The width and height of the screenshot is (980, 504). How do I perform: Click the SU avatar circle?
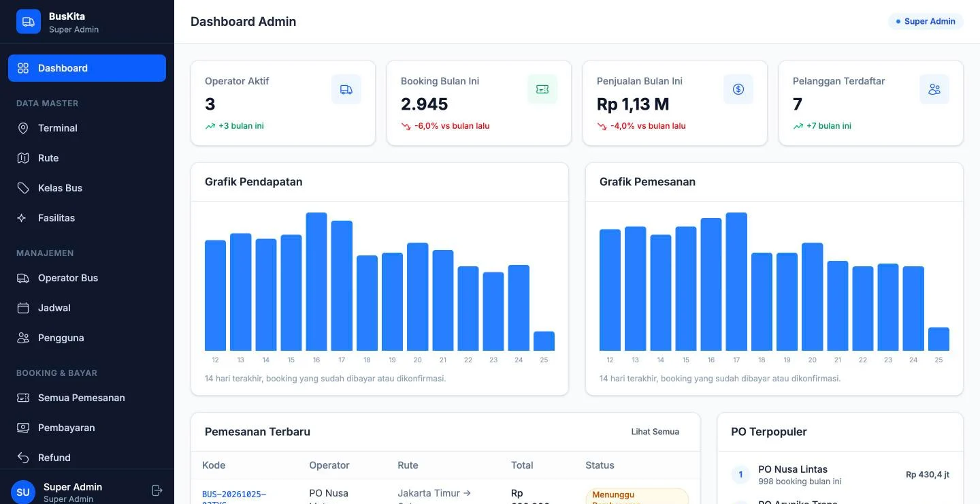[x=23, y=492]
